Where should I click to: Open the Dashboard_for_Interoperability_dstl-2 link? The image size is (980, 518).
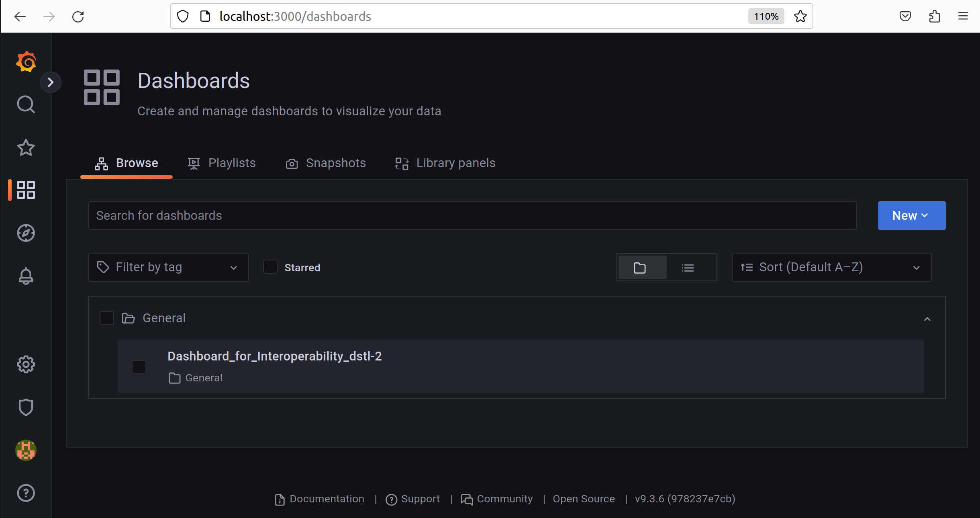pos(274,356)
